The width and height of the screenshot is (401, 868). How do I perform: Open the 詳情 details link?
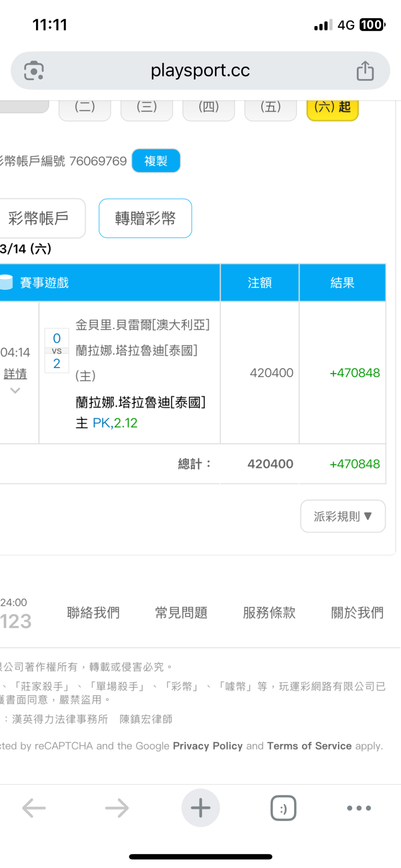15,374
